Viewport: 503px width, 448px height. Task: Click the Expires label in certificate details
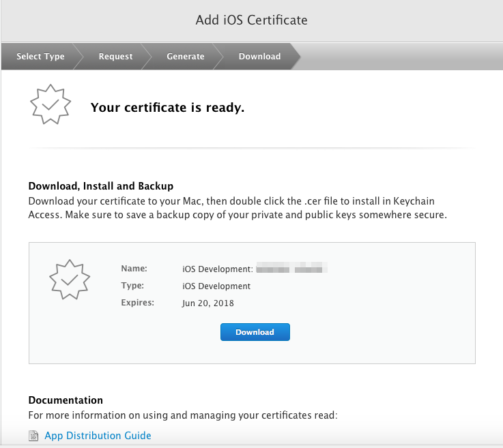[x=138, y=303]
